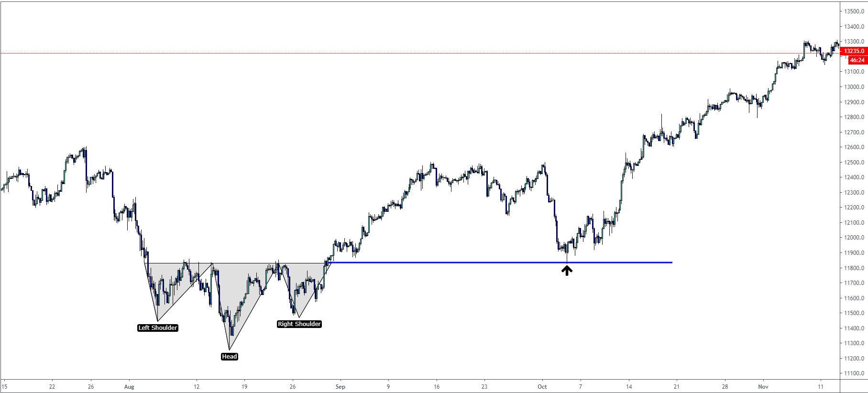868x393 pixels.
Task: Click the 19 date label on time axis
Action: click(x=244, y=387)
